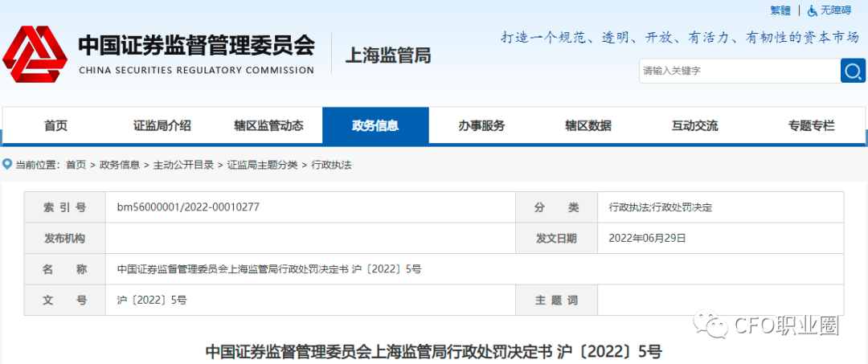
Task: Click the accessibility wheelchair icon
Action: pos(812,10)
